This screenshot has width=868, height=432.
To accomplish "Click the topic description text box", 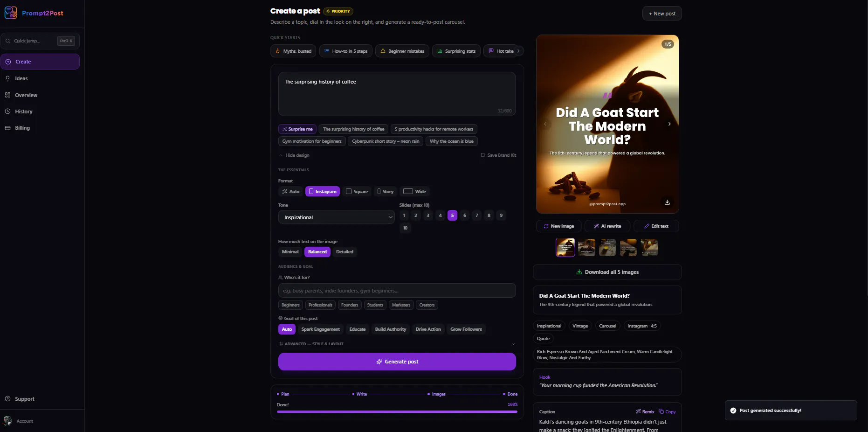I will 397,94.
